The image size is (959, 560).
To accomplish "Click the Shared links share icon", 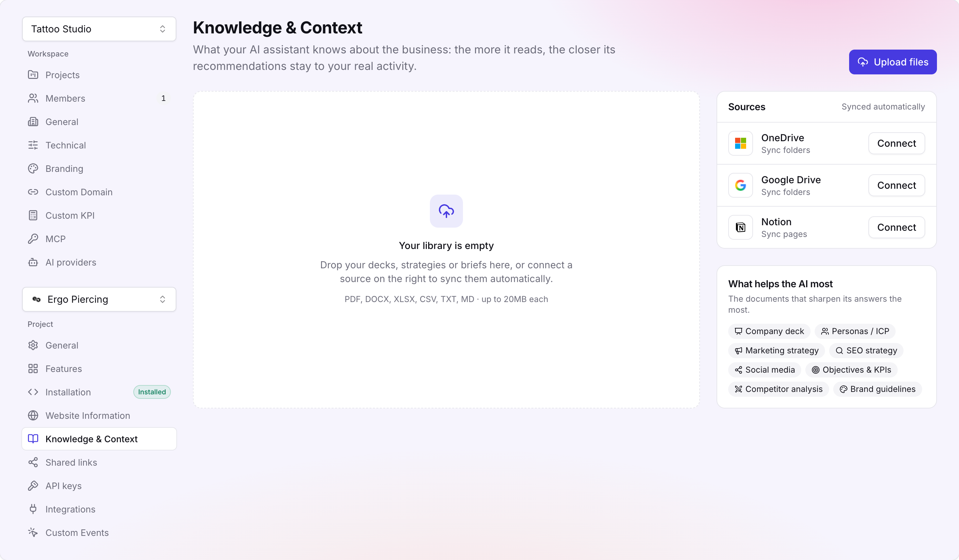I will 33,462.
